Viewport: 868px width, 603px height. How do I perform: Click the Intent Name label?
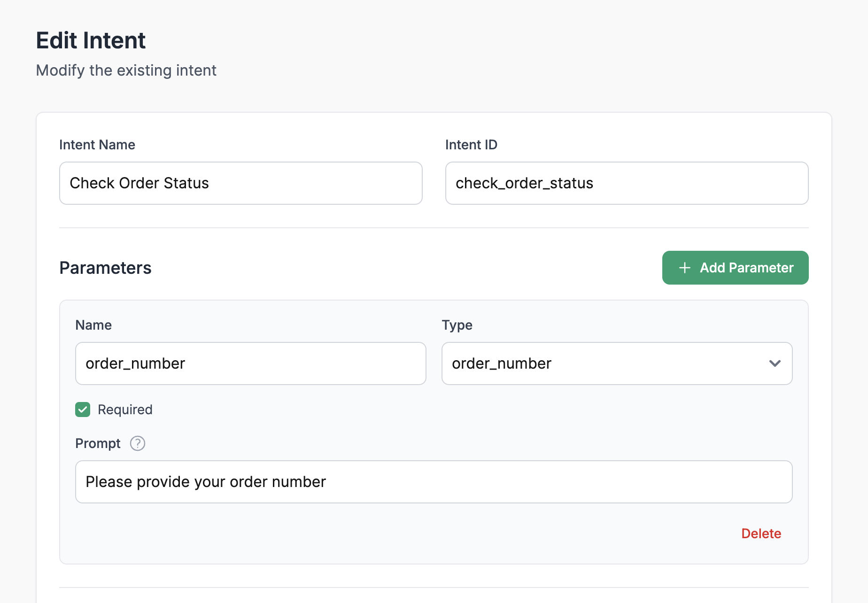(x=97, y=145)
